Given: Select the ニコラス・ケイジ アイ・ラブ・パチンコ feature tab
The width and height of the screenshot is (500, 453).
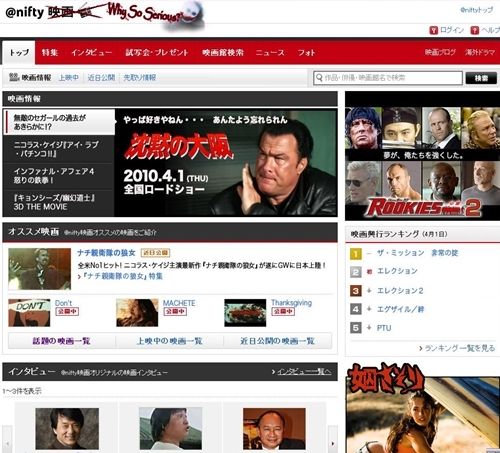Looking at the screenshot, I should [59, 149].
